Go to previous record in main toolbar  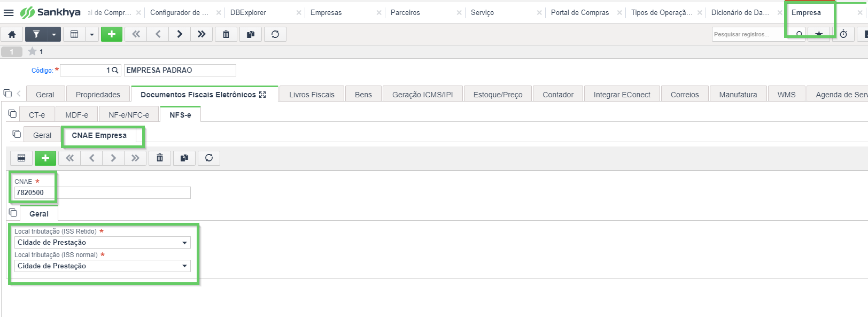158,34
